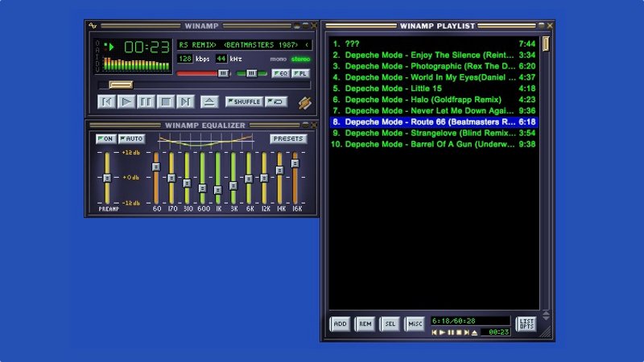
Task: Click the 6K equalizer band handle
Action: pos(249,179)
